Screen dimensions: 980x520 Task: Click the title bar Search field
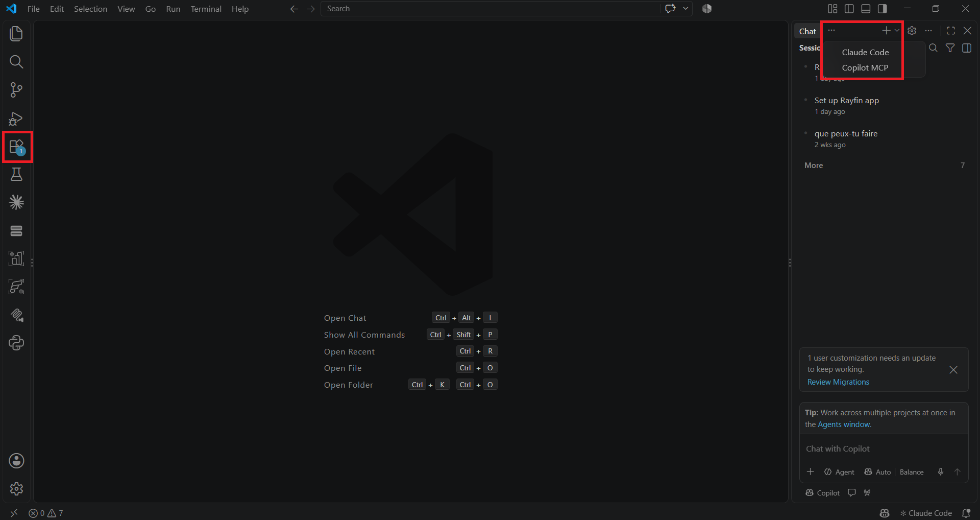490,9
